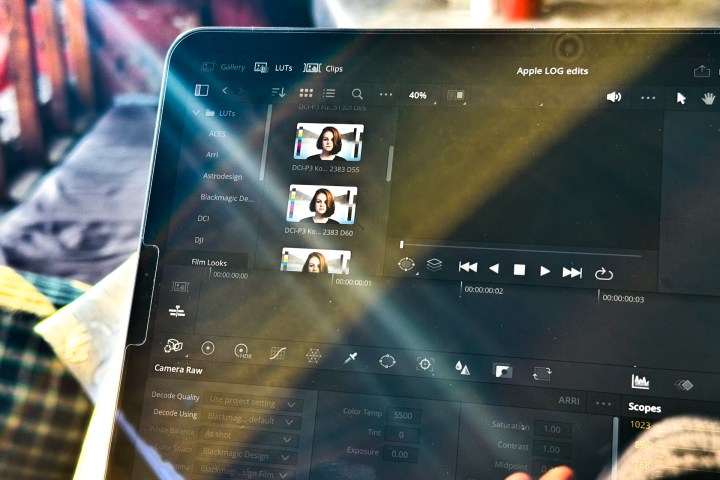Show the Scopes histogram panel
This screenshot has width=720, height=480.
pyautogui.click(x=640, y=381)
